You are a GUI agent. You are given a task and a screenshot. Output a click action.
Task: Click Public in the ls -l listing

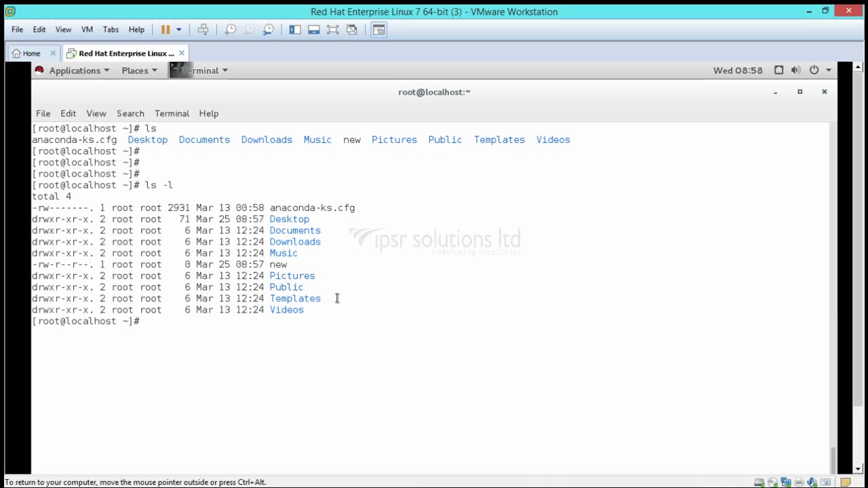(x=286, y=287)
